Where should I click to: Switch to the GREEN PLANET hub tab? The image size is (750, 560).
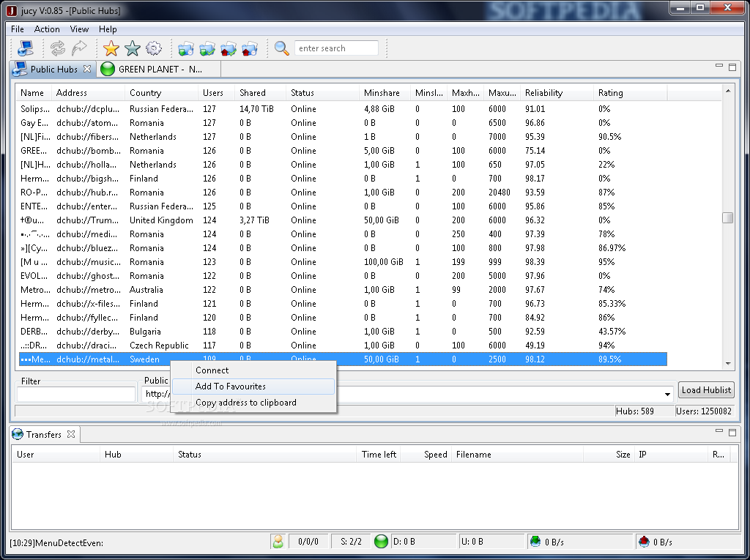click(159, 70)
